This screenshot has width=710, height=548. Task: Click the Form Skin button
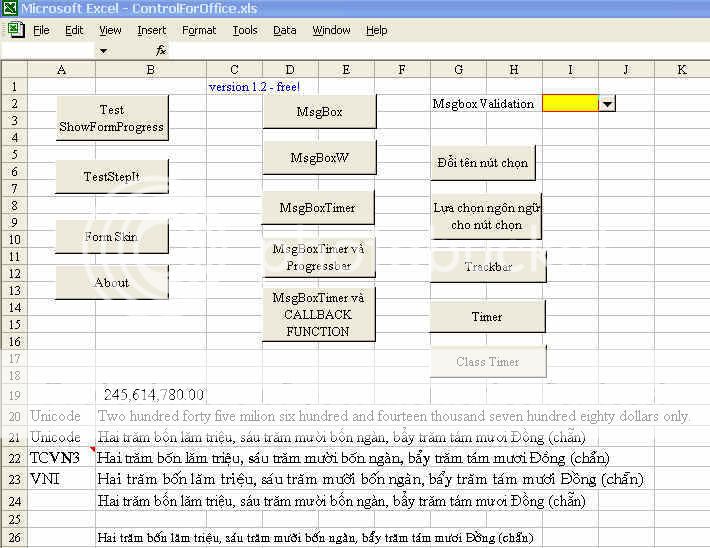[x=111, y=237]
